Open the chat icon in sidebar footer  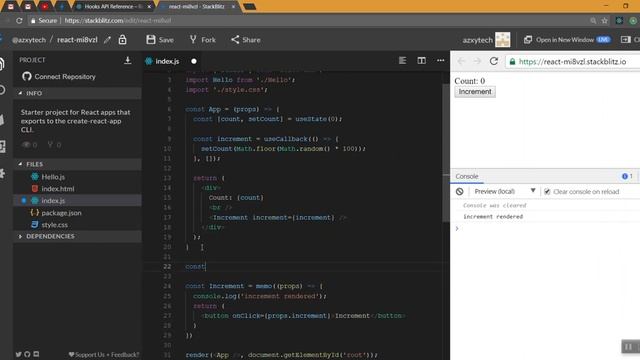tap(36, 354)
